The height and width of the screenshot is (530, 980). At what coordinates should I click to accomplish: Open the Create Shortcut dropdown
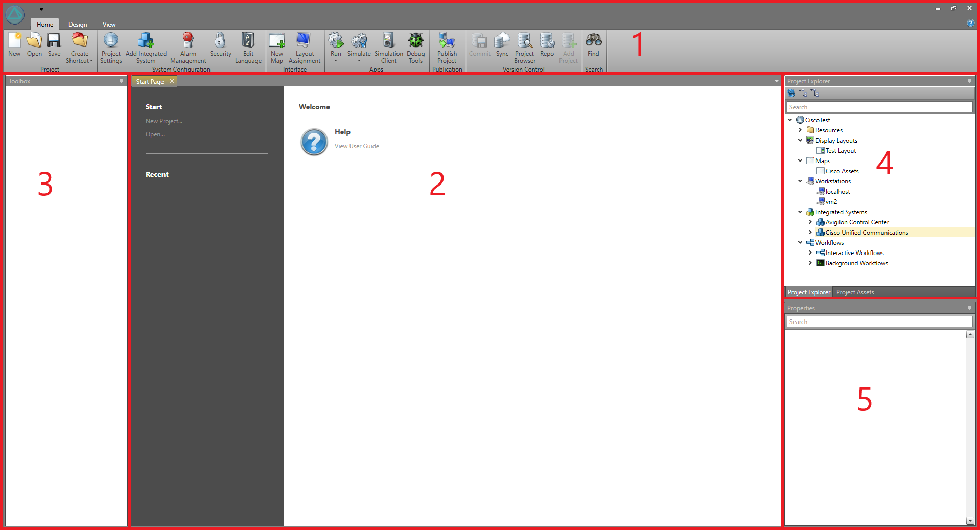click(80, 61)
